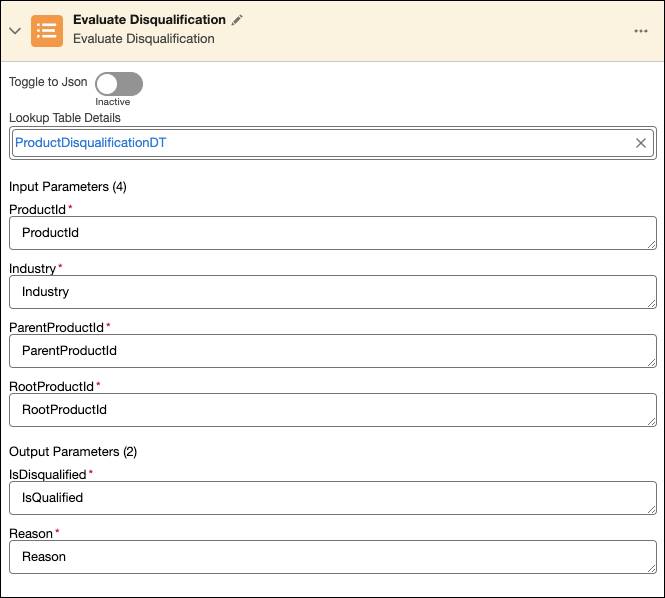
Task: Open the three-dots options menu
Action: click(x=640, y=31)
